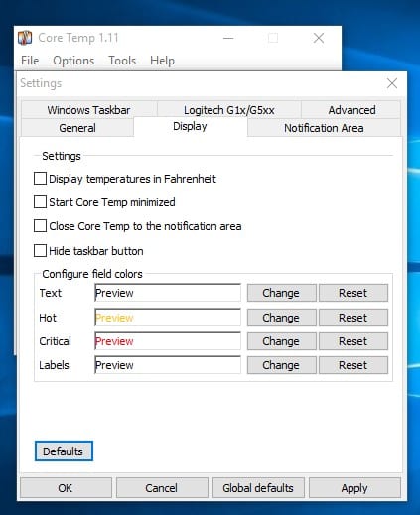Confirm settings with OK
The image size is (420, 515).
point(66,488)
